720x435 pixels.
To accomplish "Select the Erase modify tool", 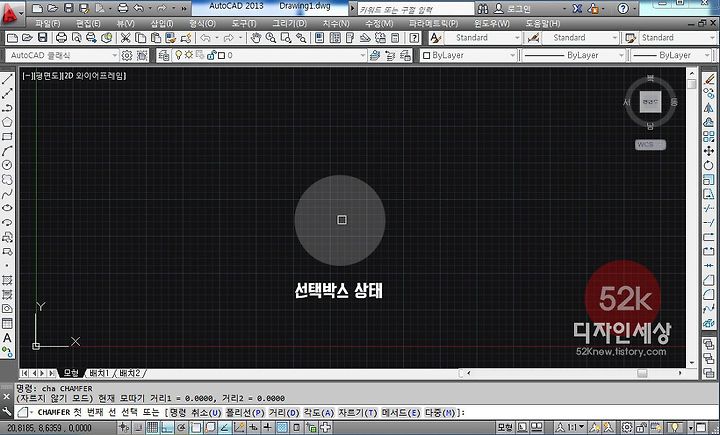I will coord(709,79).
